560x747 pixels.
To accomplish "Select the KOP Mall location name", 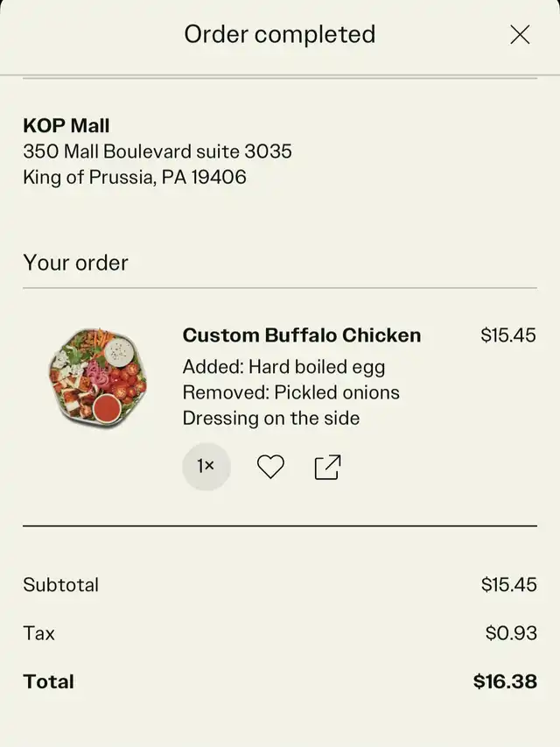I will coord(66,125).
